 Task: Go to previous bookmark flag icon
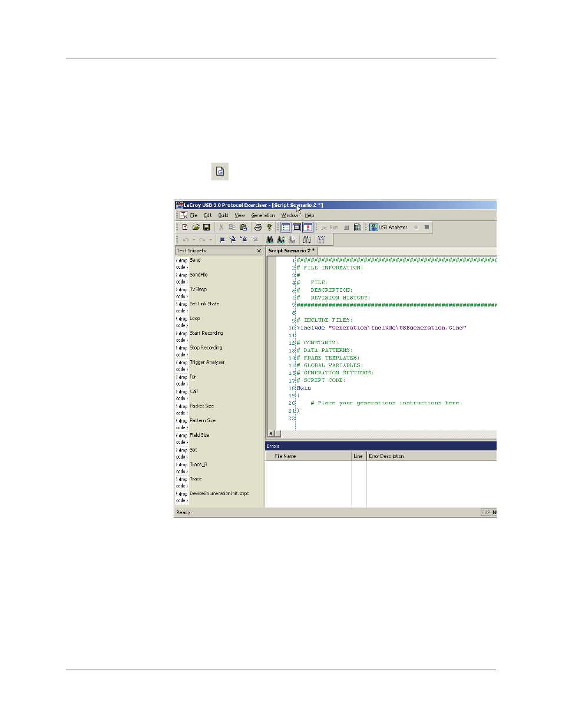point(244,240)
